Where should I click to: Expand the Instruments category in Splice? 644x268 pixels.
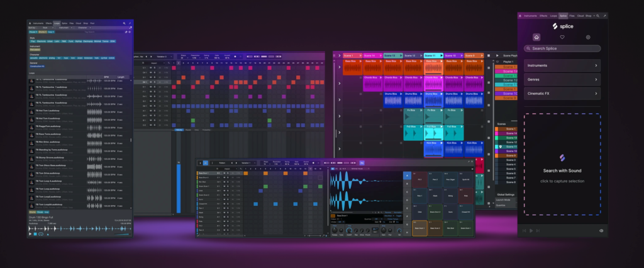click(x=562, y=65)
